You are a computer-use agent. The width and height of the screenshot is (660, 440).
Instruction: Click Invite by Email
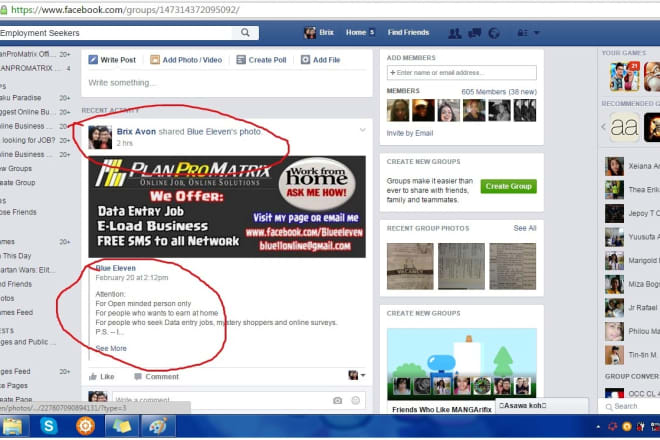(x=410, y=133)
